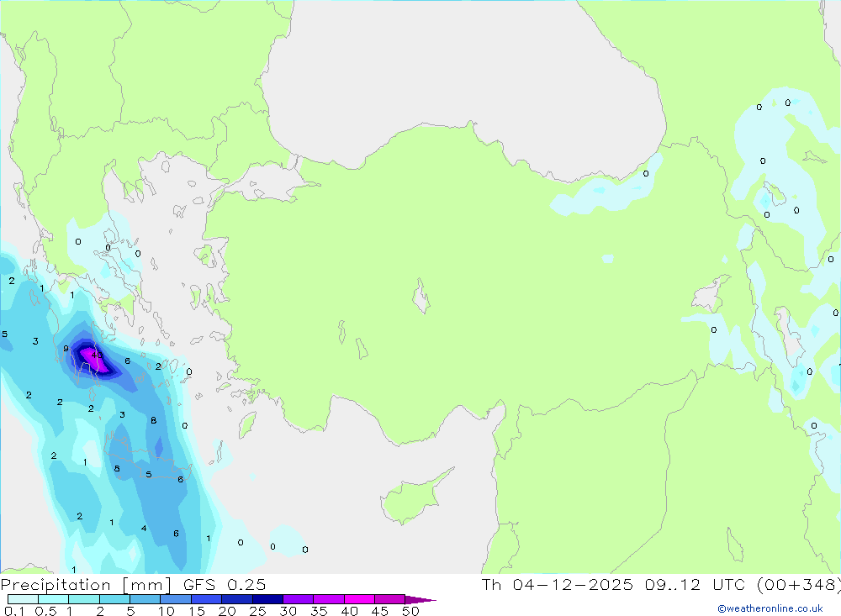Click the 45–50 mm legend swatch
Viewport: 841px width, 616px height.
click(389, 599)
